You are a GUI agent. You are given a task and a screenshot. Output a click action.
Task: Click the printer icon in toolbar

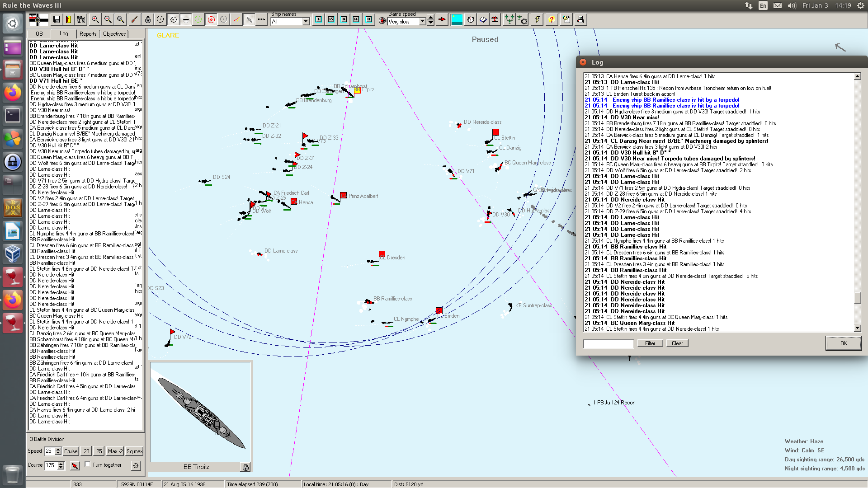coord(580,19)
